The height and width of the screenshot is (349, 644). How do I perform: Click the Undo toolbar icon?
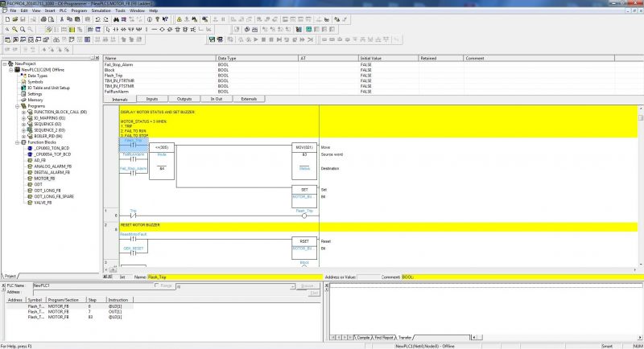[97, 19]
